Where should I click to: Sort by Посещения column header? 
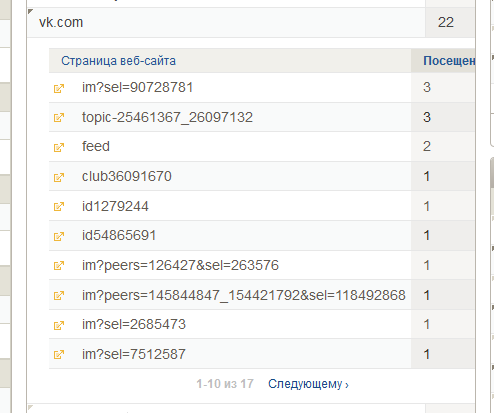tap(449, 61)
